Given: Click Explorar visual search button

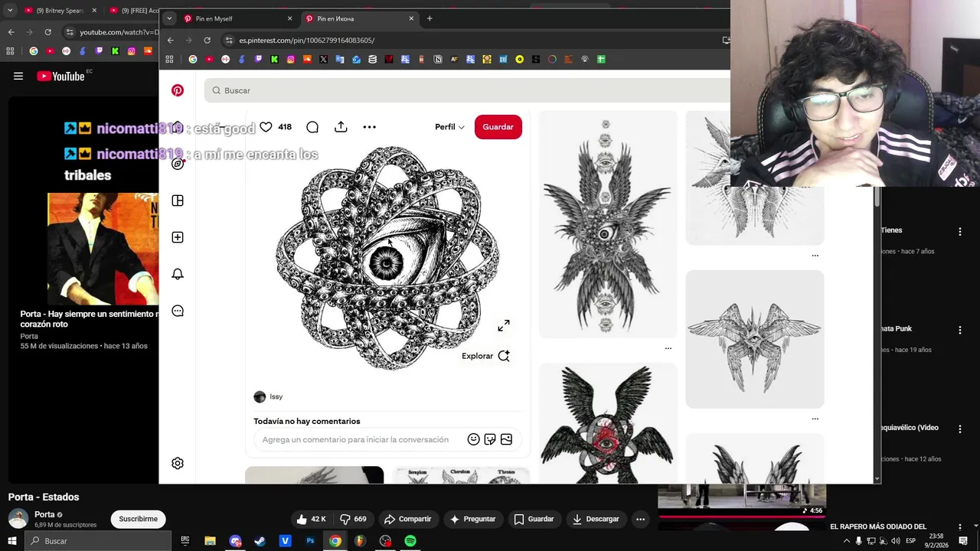Looking at the screenshot, I should (x=485, y=356).
